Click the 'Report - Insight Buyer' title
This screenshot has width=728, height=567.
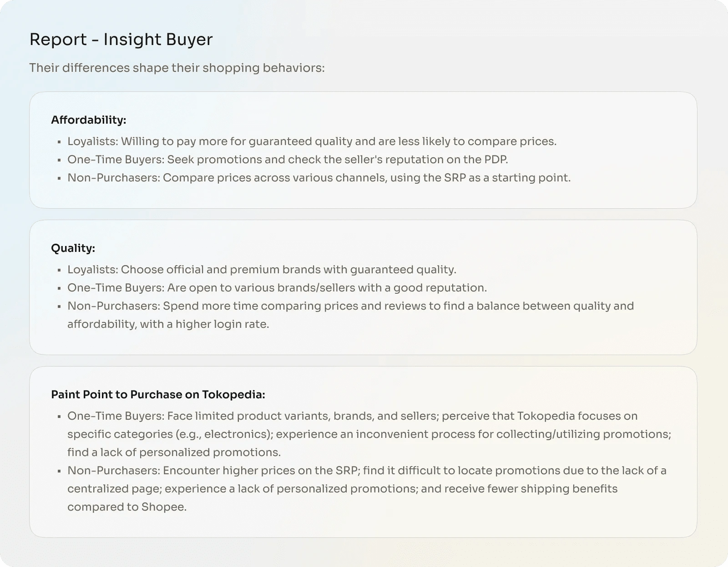click(x=121, y=40)
